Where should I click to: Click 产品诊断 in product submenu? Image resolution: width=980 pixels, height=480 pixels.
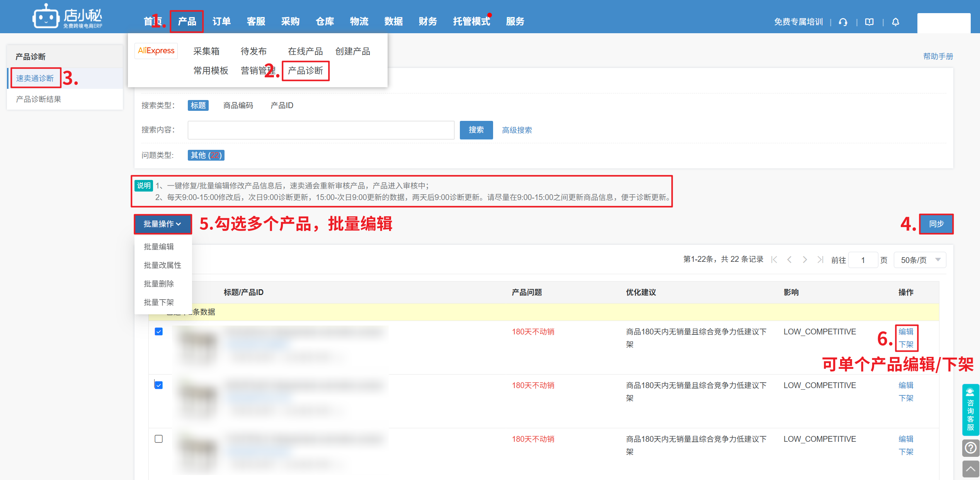pos(305,71)
